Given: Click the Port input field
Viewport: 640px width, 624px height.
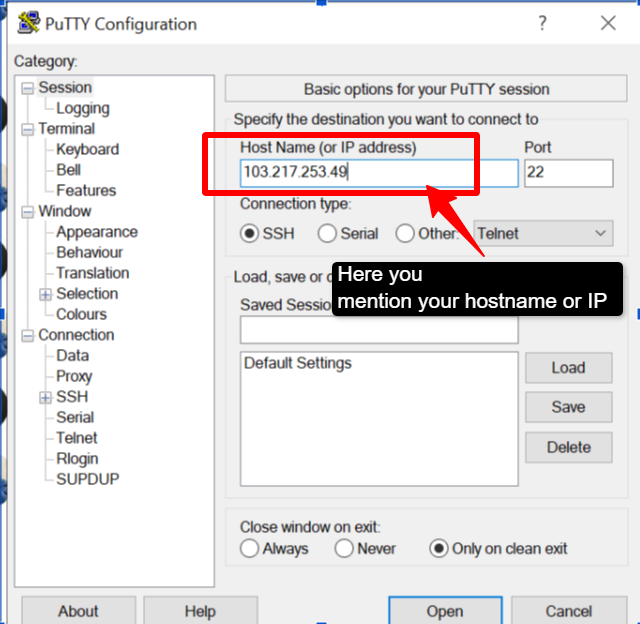Looking at the screenshot, I should (x=569, y=173).
